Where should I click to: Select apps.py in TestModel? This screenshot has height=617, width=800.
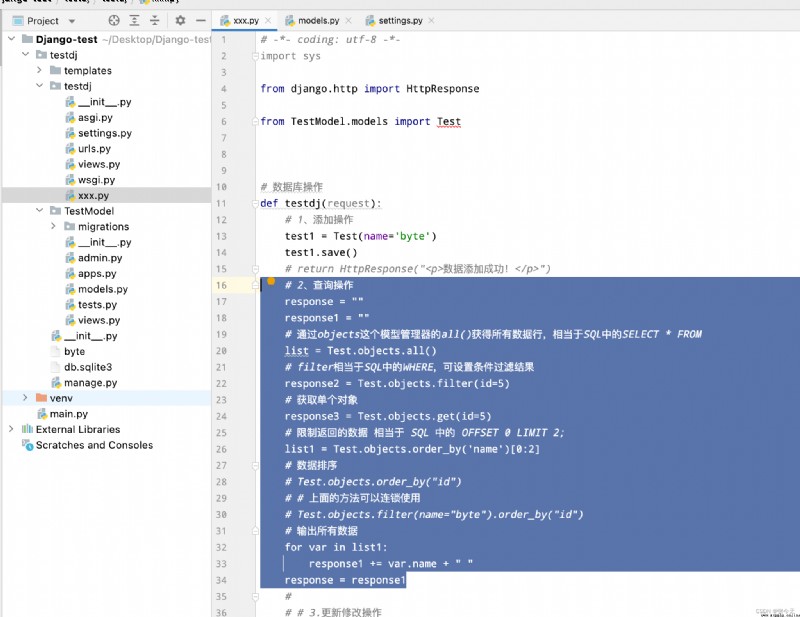[x=97, y=274]
